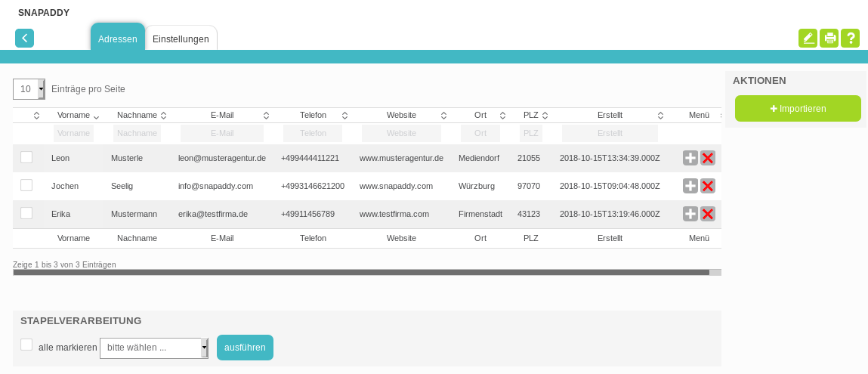Delete Erika Mustermann with red X
Screen dimensions: 868x374
[x=708, y=214]
